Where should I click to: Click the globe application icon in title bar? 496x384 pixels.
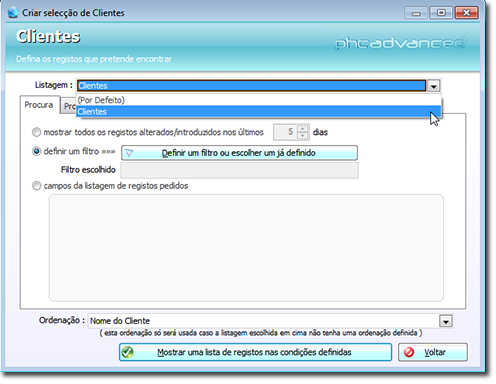point(13,13)
